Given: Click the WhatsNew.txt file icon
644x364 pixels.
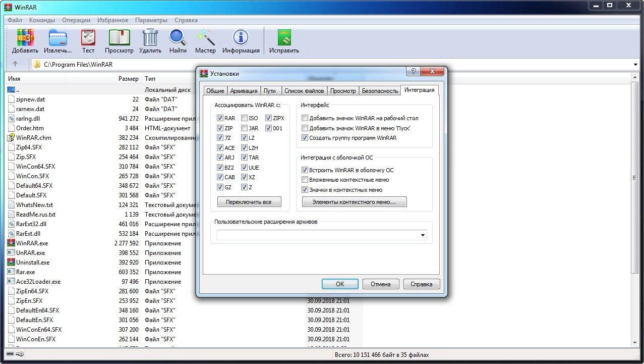Looking at the screenshot, I should [12, 205].
